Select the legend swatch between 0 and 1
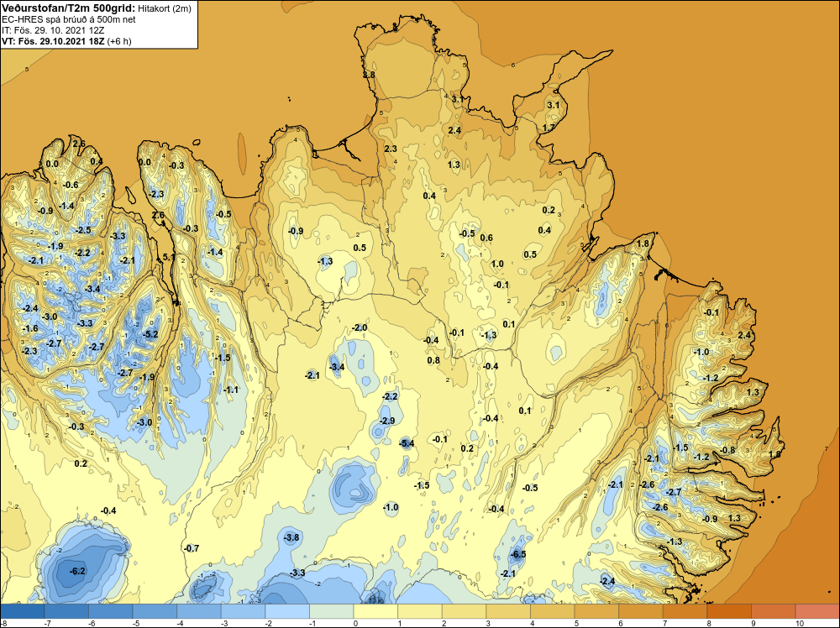This screenshot has height=628, width=840. (x=375, y=611)
